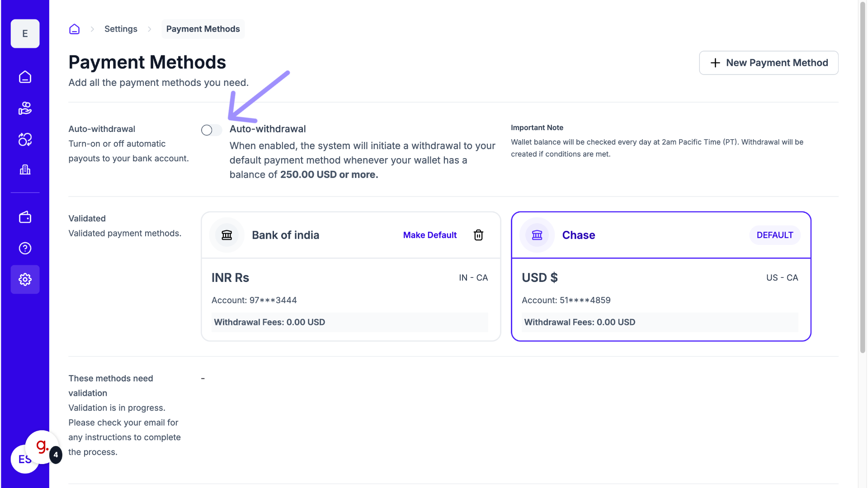This screenshot has height=488, width=868.
Task: Open the building organization sidebar icon
Action: pos(25,170)
